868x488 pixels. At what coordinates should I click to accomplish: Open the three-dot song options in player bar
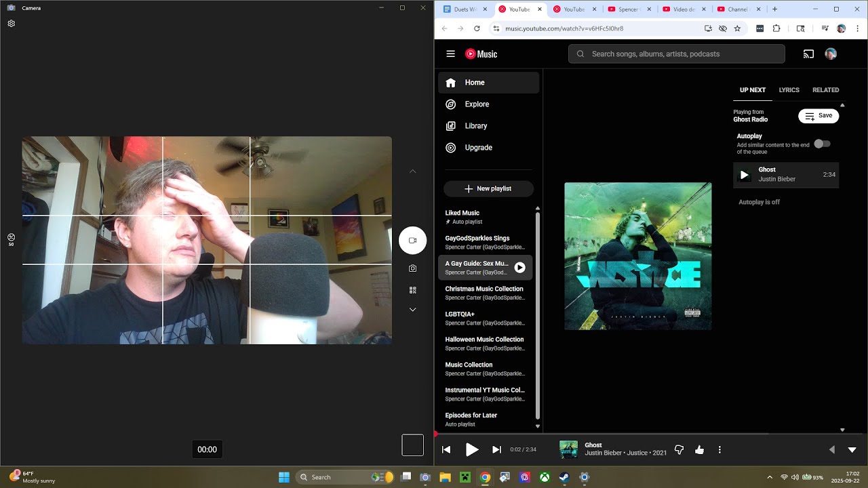point(719,449)
